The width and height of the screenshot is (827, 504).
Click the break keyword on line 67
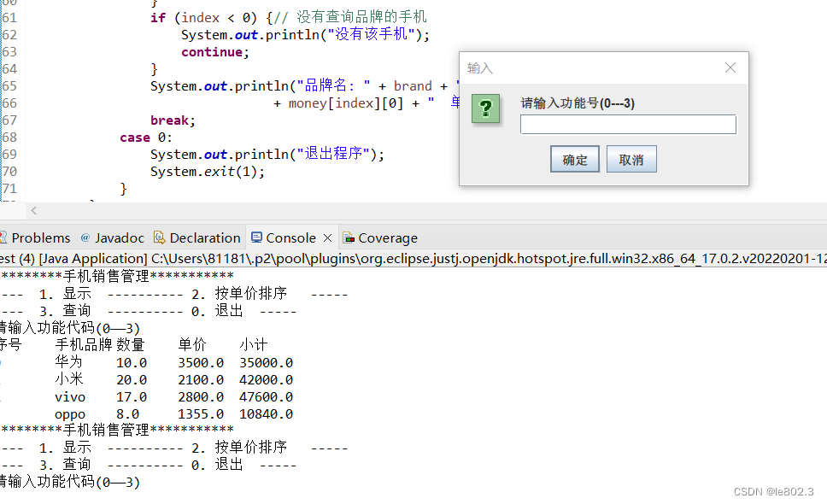(x=169, y=120)
